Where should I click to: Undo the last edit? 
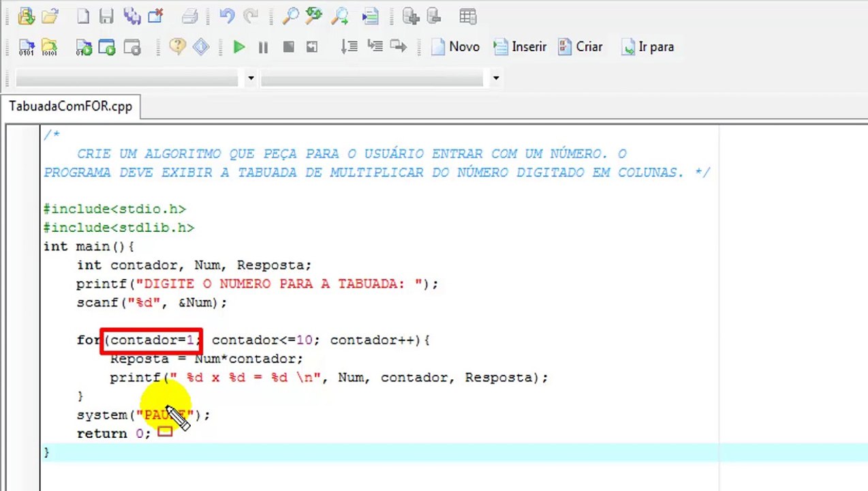point(227,16)
